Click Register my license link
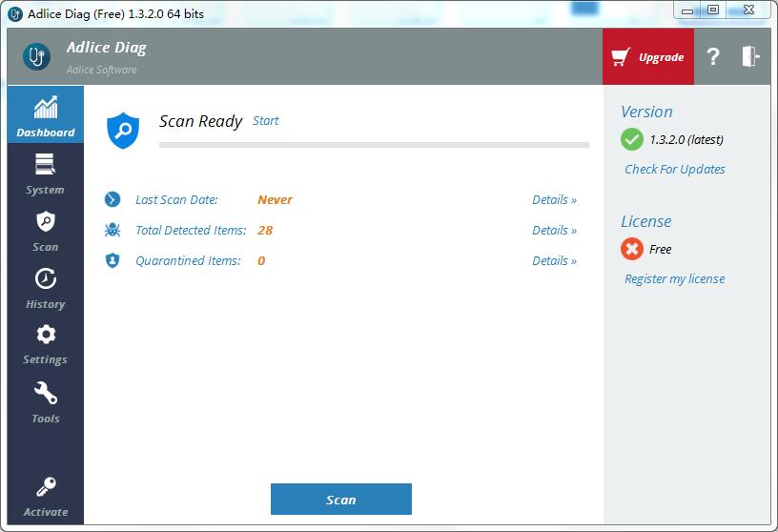This screenshot has height=532, width=778. pos(675,279)
